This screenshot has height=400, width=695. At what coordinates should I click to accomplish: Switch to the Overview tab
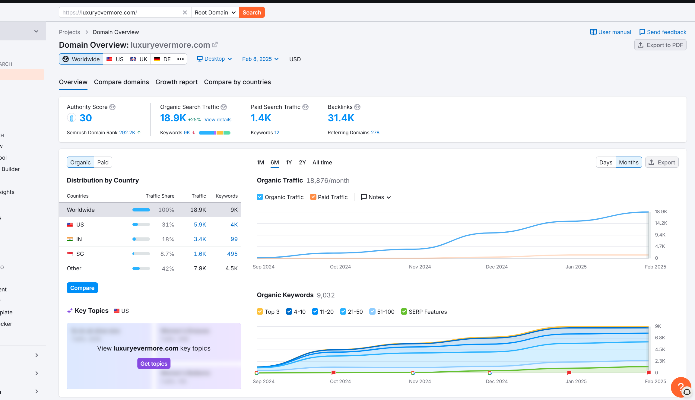[x=73, y=82]
